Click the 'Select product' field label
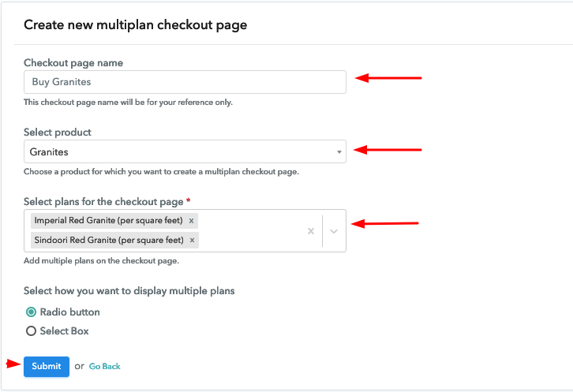The width and height of the screenshot is (573, 392). [x=58, y=133]
